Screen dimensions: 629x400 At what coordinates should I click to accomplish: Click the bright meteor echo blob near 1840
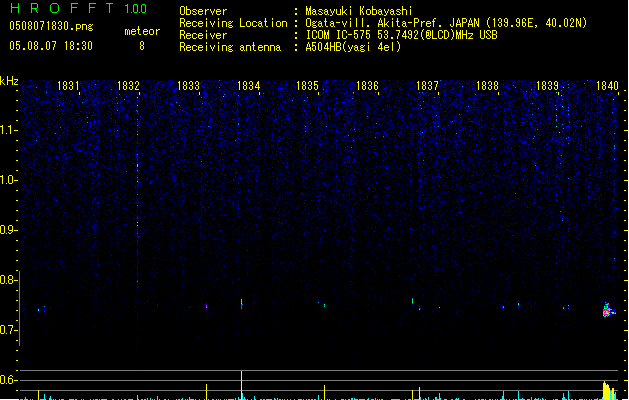point(608,311)
